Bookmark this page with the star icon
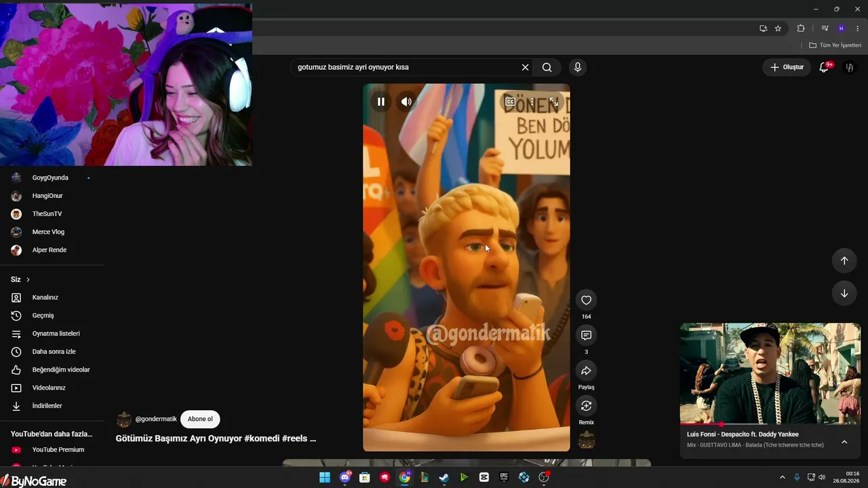Screen dimensions: 868x488 (x=778, y=28)
